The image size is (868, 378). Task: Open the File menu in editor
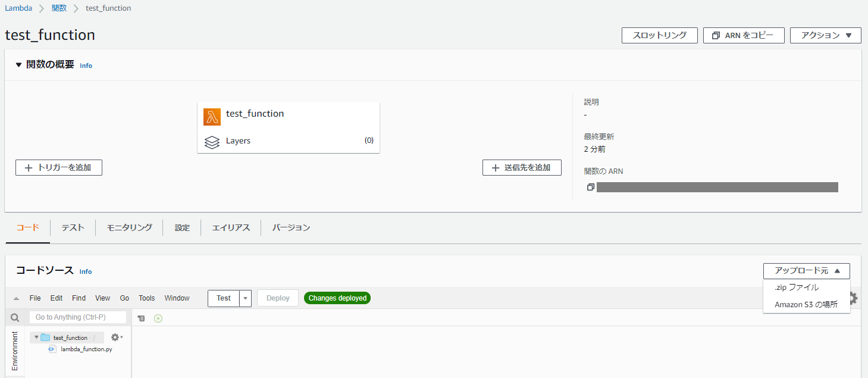[35, 298]
